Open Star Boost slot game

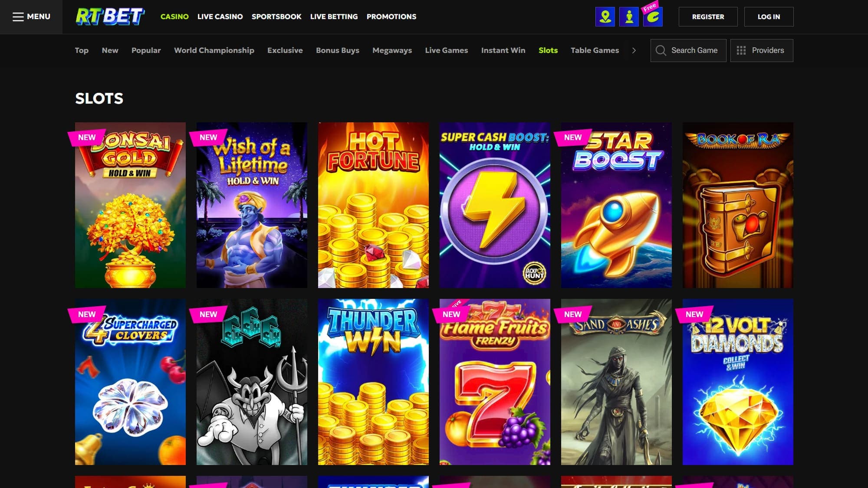616,205
